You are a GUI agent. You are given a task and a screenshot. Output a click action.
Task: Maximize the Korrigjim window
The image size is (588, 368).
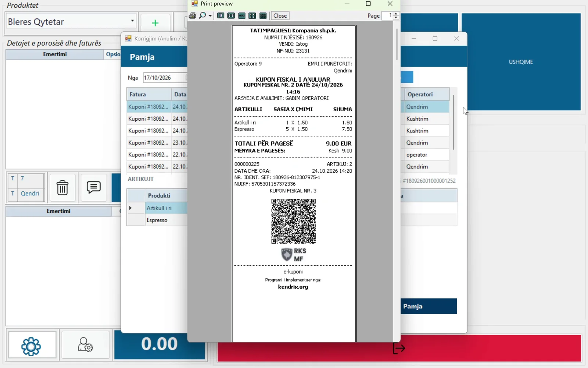pyautogui.click(x=435, y=39)
